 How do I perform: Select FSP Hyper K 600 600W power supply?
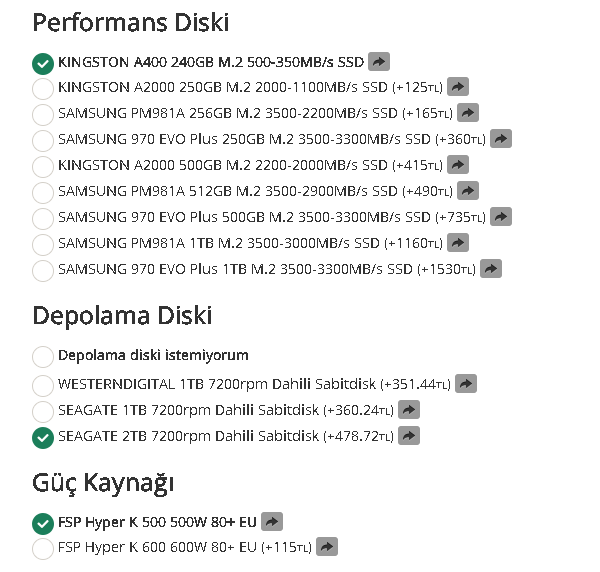(x=43, y=548)
